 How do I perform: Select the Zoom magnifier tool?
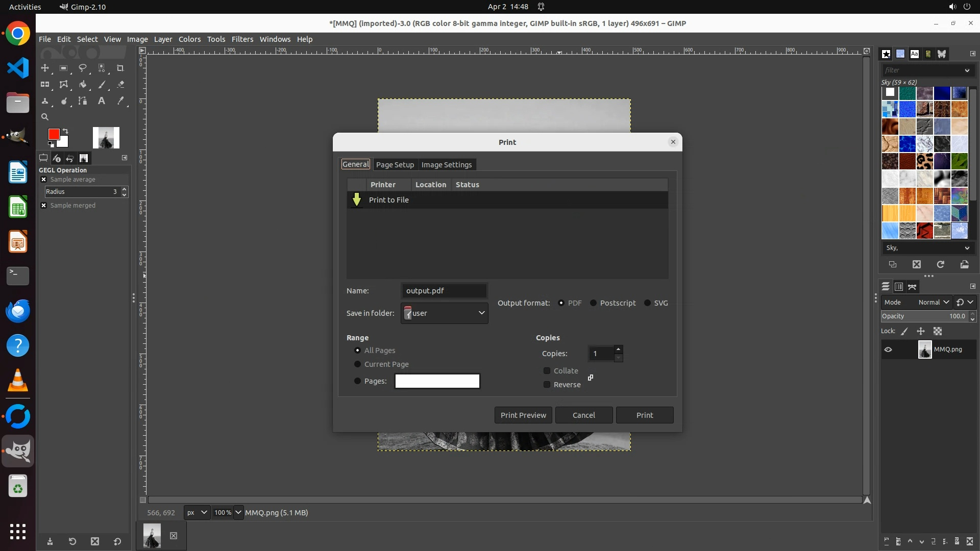coord(45,117)
